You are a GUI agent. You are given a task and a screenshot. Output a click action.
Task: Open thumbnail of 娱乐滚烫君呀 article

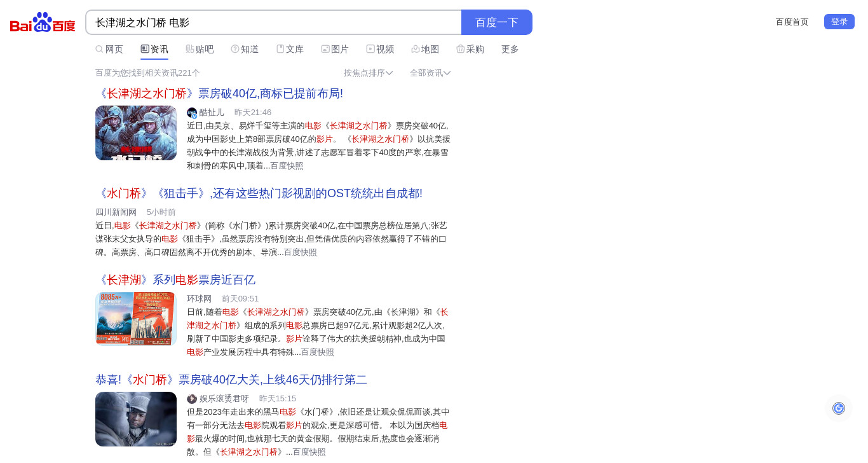click(136, 419)
